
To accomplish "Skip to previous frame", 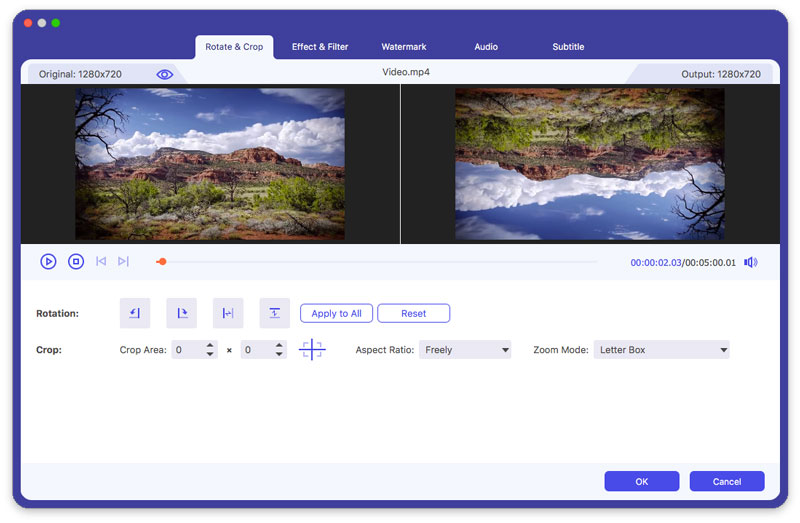I will [x=101, y=261].
